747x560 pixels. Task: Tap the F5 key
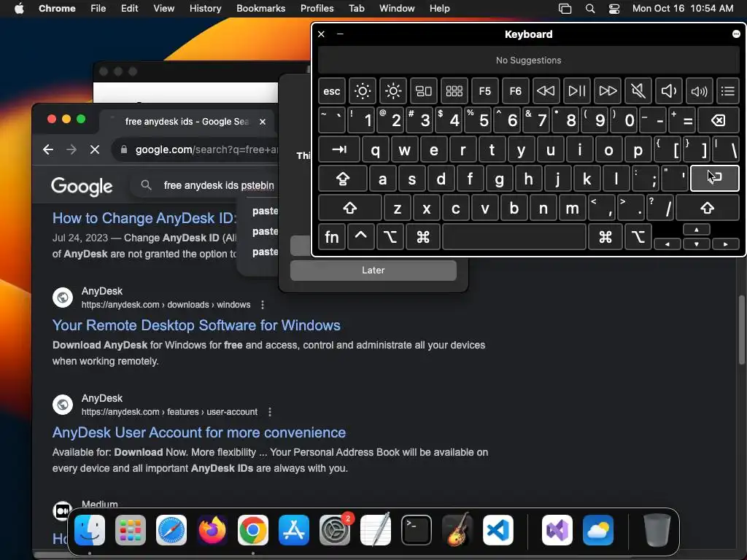coord(485,91)
